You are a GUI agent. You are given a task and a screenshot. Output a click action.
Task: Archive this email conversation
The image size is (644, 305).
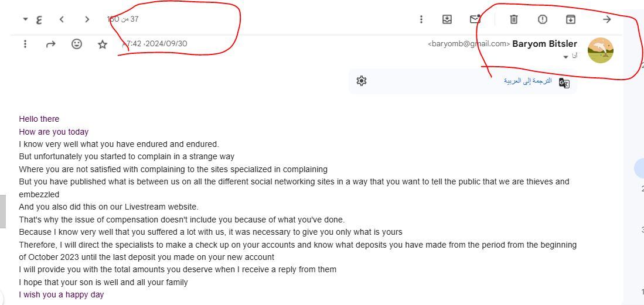click(x=570, y=19)
